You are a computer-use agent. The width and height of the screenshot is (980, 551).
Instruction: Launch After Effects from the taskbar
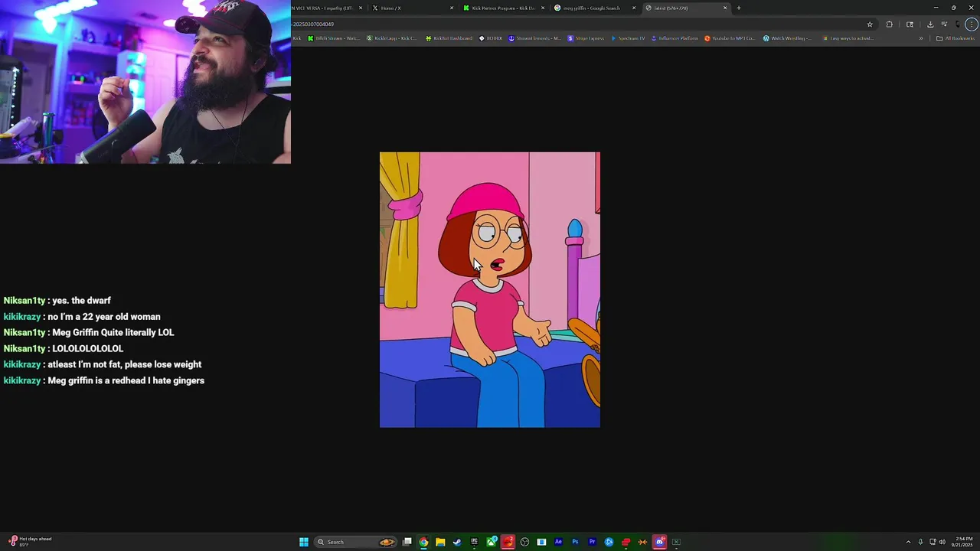tap(558, 542)
